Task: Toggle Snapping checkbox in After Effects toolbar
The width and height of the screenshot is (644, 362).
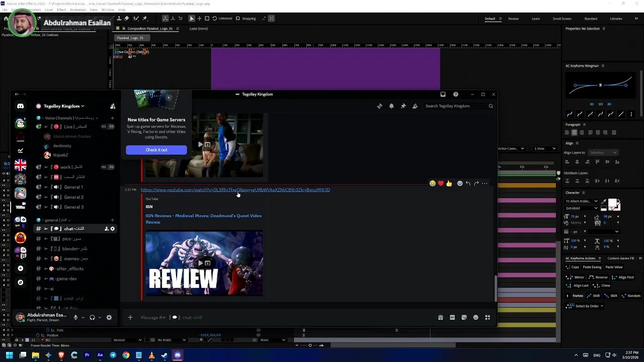Action: tap(238, 19)
